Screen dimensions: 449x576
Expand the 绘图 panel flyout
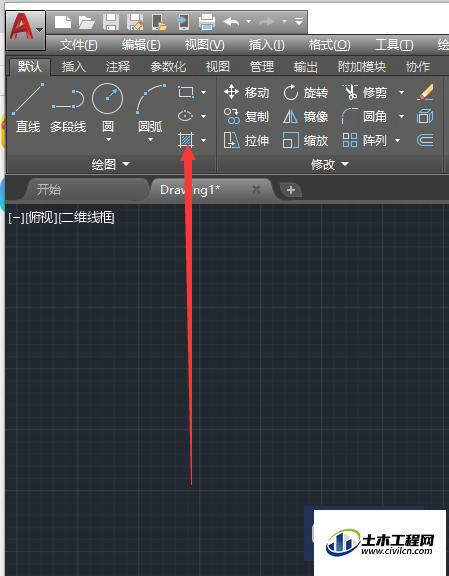click(x=111, y=164)
